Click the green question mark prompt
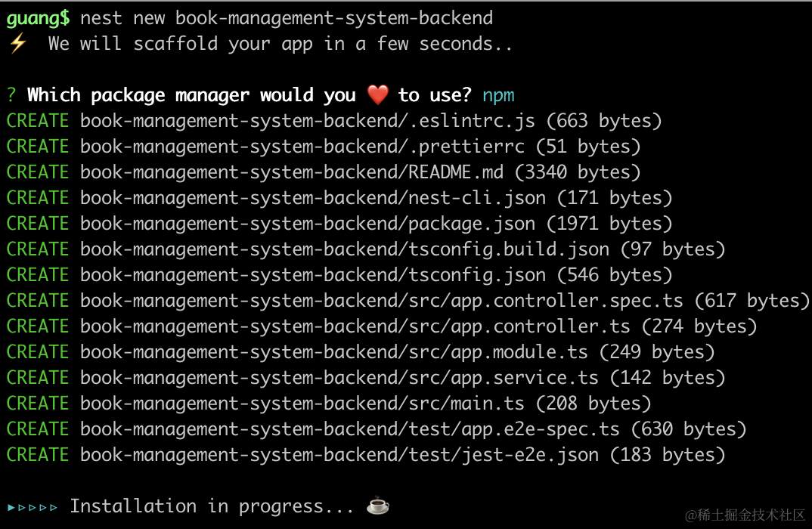Image resolution: width=812 pixels, height=529 pixels. click(x=11, y=95)
